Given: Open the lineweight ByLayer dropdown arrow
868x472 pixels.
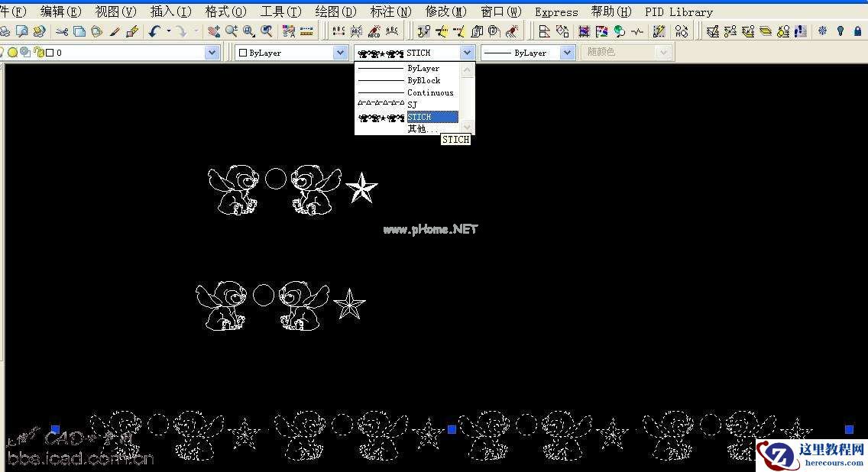Looking at the screenshot, I should (567, 53).
